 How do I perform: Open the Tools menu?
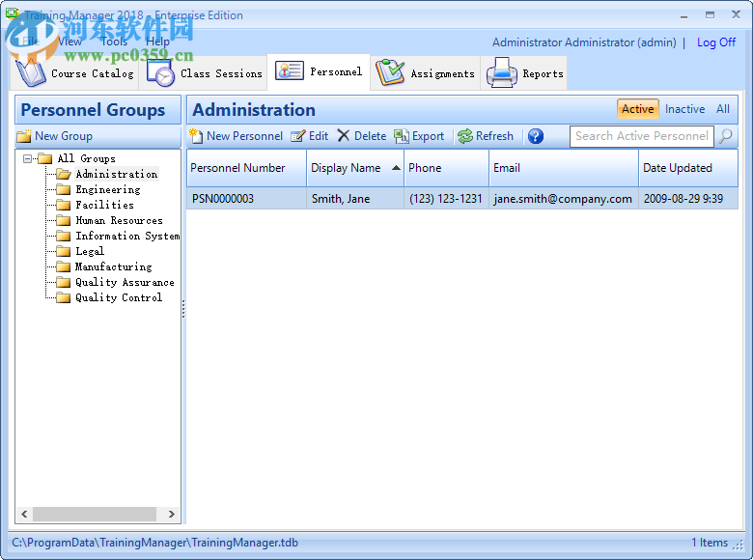point(114,42)
